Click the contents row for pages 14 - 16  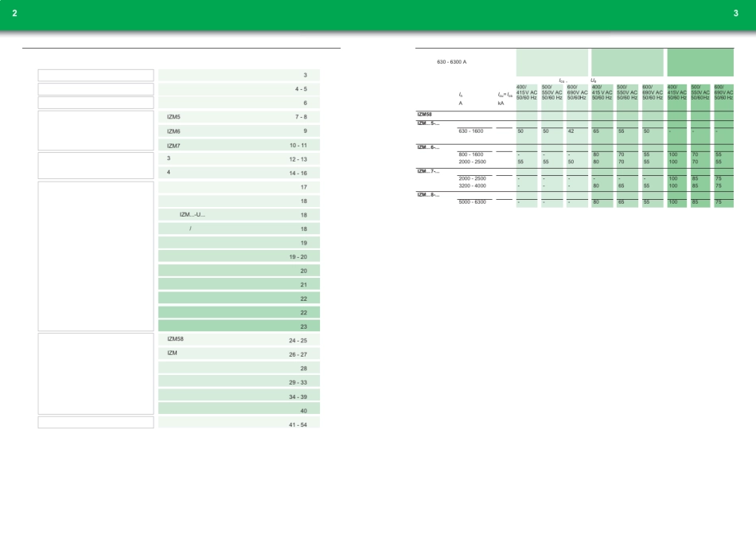[x=239, y=173]
